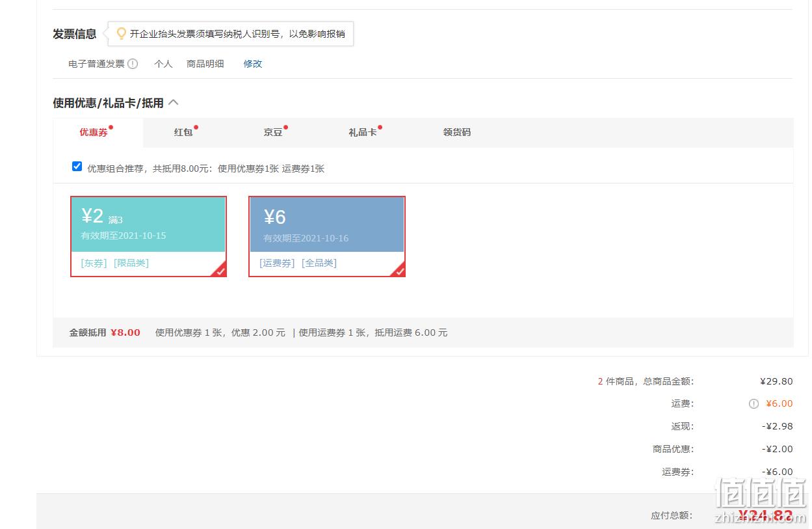Click the total goods amount ¥29.80
Viewport: 812px width, 529px height.
[776, 381]
